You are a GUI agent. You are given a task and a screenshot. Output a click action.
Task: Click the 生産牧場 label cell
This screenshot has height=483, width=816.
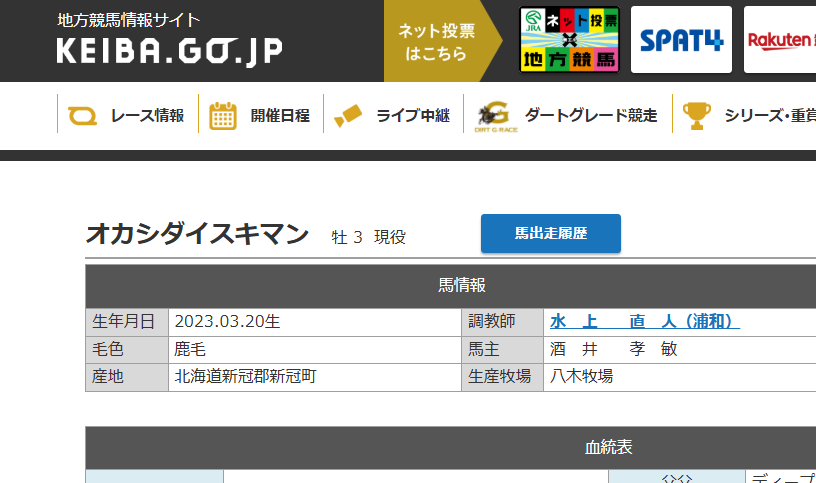[503, 377]
